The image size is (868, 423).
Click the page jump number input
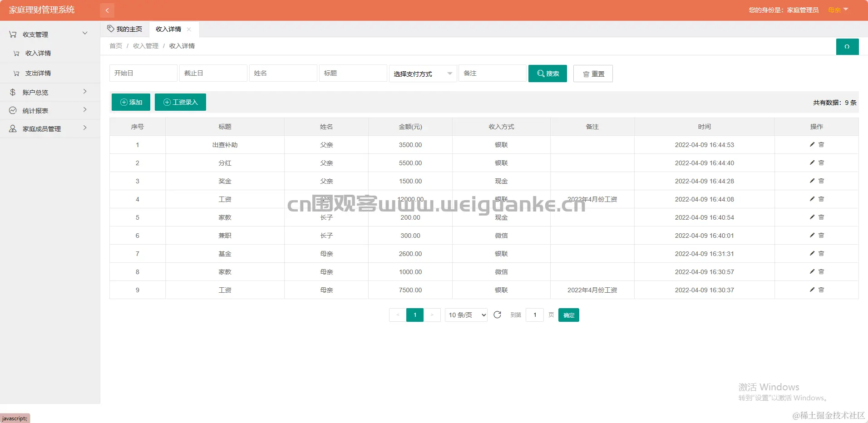tap(535, 315)
